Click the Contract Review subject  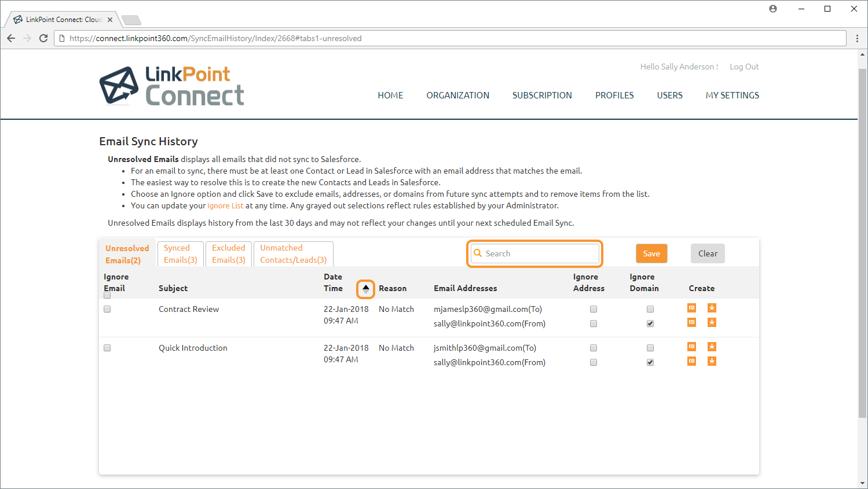pos(189,309)
